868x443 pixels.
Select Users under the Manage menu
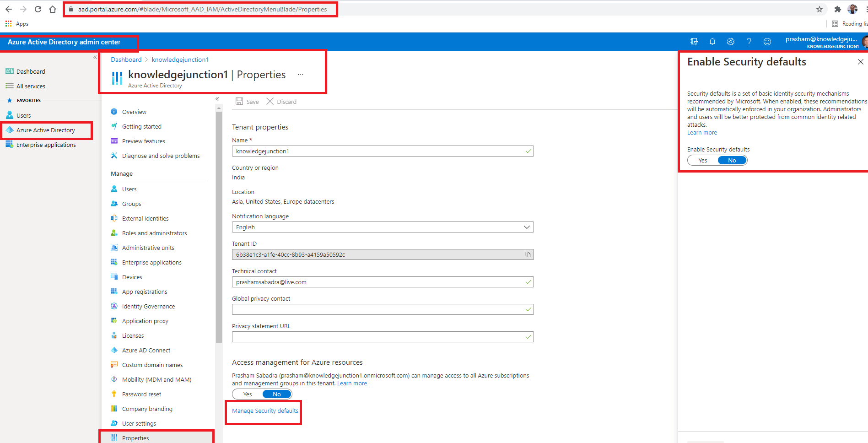(x=129, y=189)
